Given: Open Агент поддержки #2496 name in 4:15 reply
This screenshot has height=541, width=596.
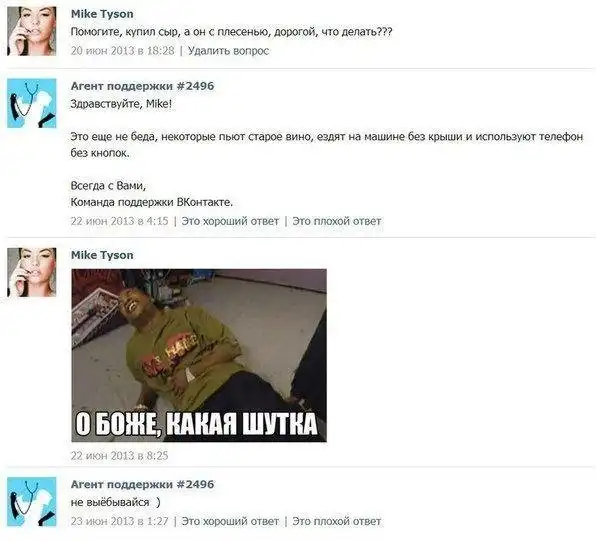Looking at the screenshot, I should [143, 86].
